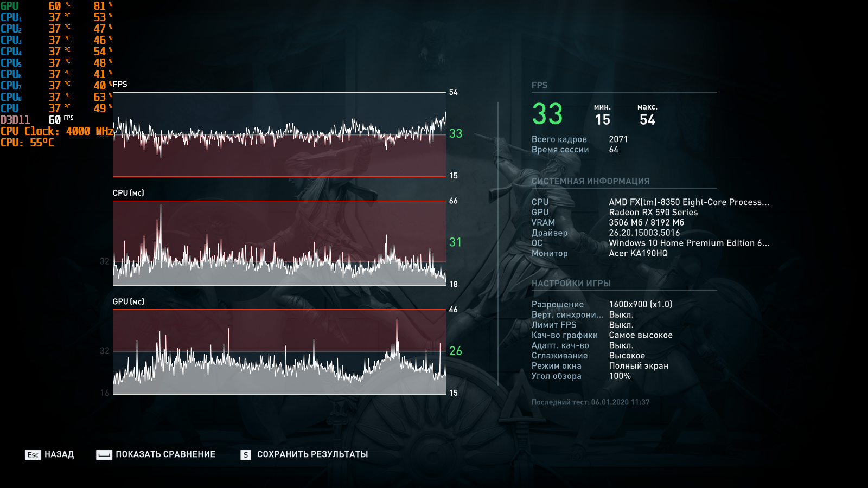Click the S key icon
This screenshot has width=868, height=488.
246,455
